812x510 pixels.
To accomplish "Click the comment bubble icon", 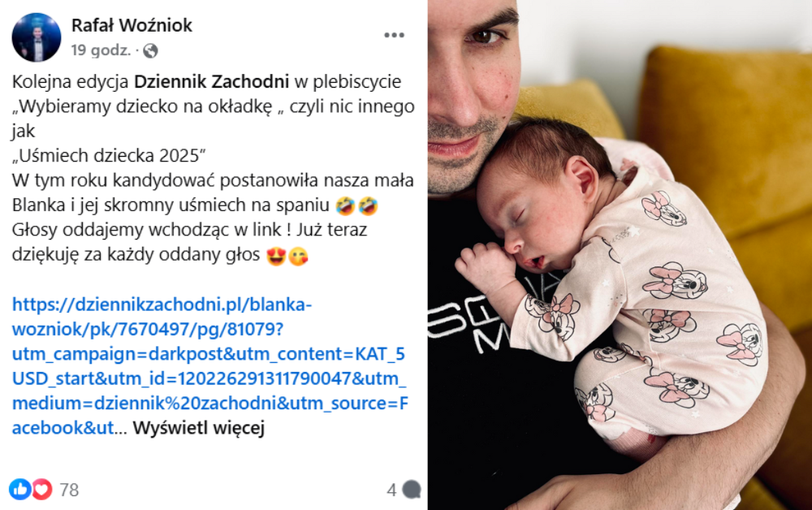I will point(412,490).
